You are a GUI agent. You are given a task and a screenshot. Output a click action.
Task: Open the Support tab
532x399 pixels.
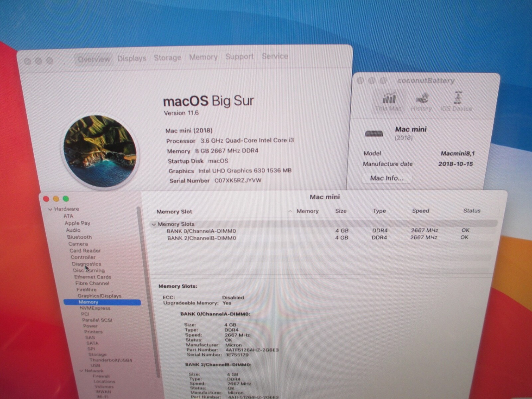pyautogui.click(x=239, y=57)
